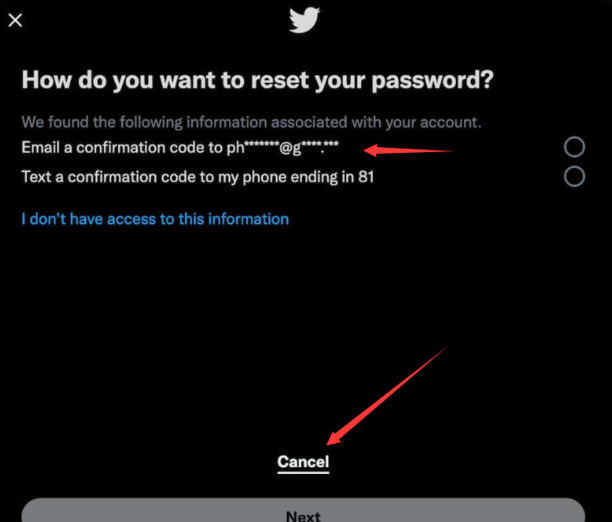Choose the text message radio button
The width and height of the screenshot is (612, 522).
(574, 177)
